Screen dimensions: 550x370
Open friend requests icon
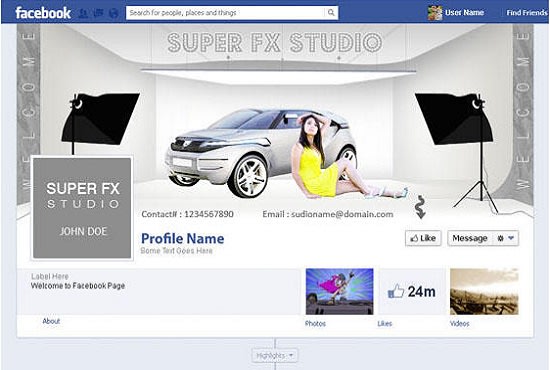(x=83, y=13)
